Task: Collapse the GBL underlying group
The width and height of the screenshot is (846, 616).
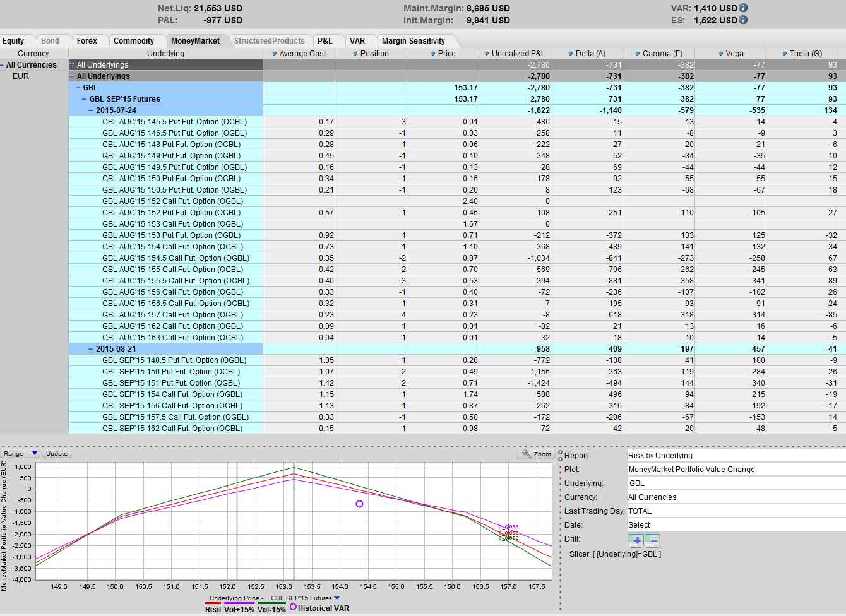Action: point(78,88)
